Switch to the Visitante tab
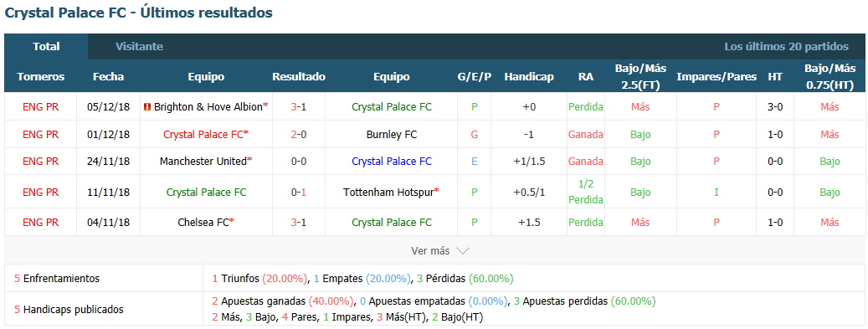 (x=140, y=47)
